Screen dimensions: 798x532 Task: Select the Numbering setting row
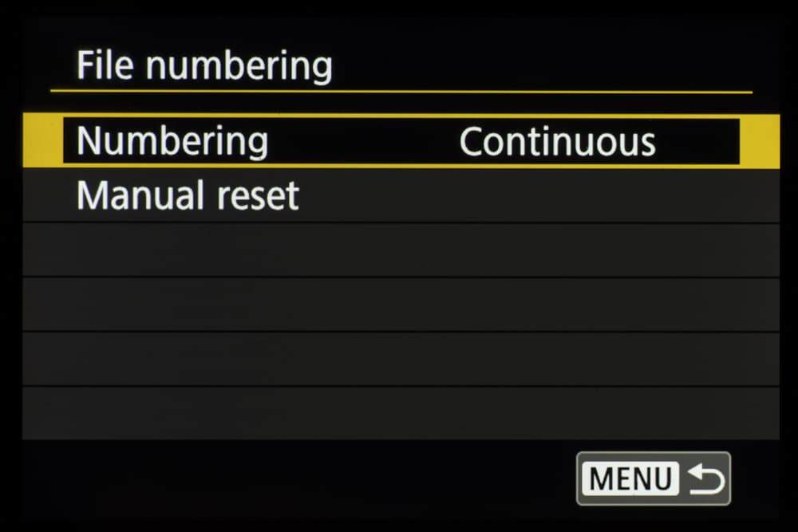(x=401, y=142)
